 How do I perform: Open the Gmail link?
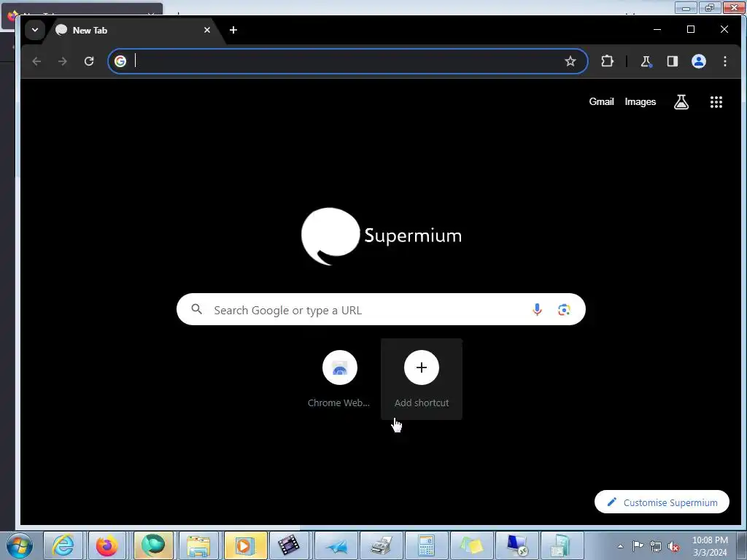pyautogui.click(x=601, y=101)
